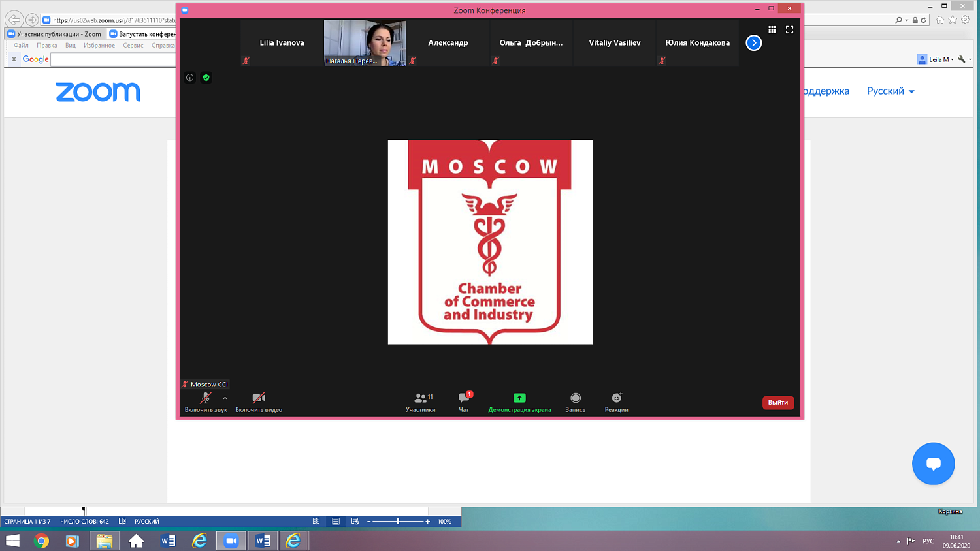Select Vitaliy Vasiliev participant tile

click(615, 43)
